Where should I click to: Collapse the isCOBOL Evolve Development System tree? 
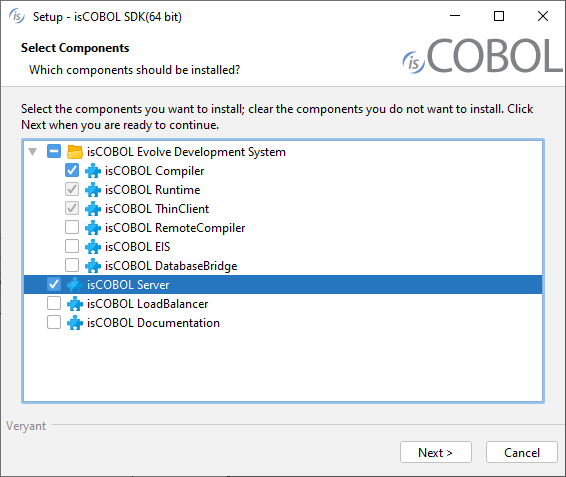(33, 152)
